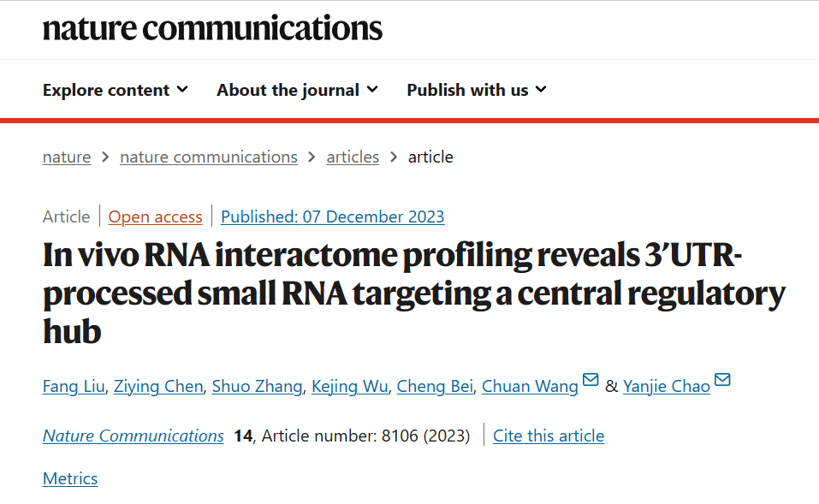The image size is (819, 504).
Task: Expand the Publish with us menu
Action: (477, 90)
